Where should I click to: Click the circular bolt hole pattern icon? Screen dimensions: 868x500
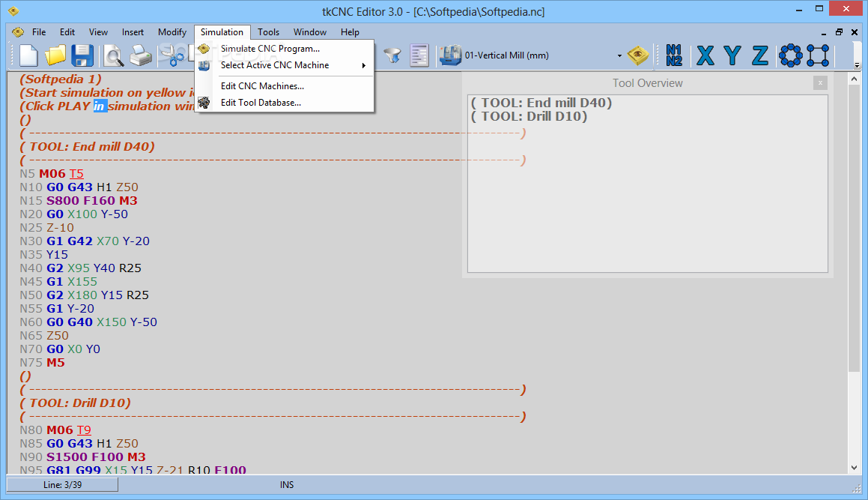click(x=790, y=55)
